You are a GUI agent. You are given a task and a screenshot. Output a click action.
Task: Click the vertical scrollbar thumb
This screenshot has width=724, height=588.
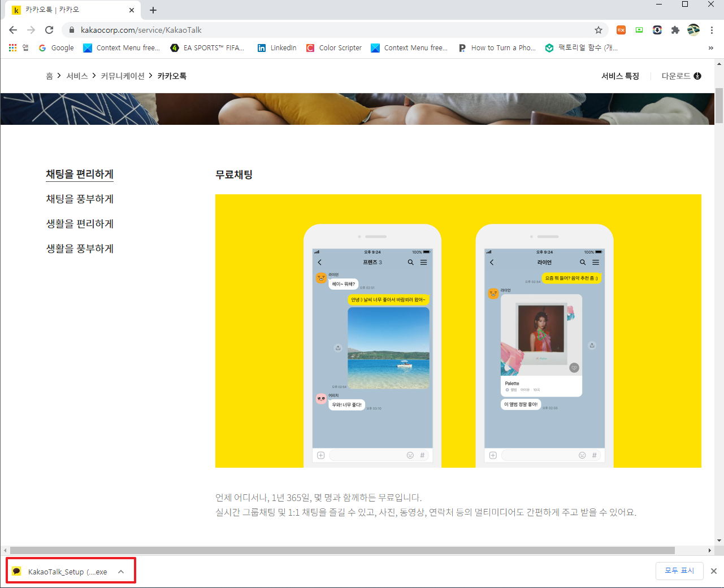(x=719, y=105)
